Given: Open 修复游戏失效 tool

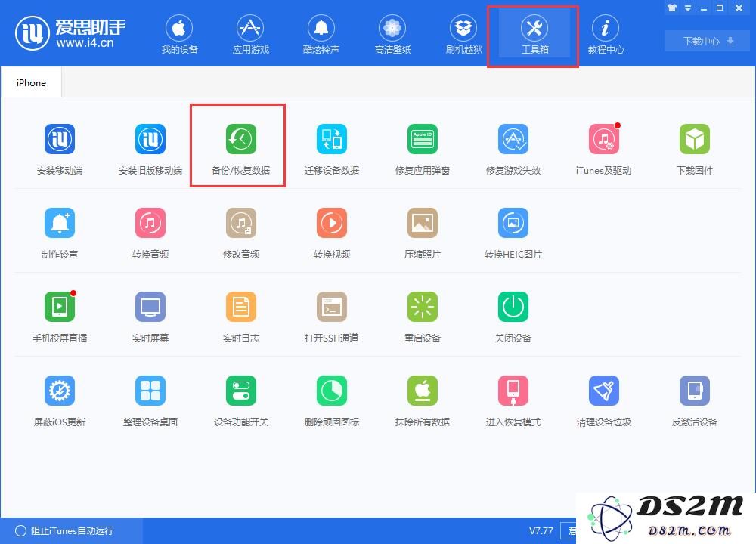Looking at the screenshot, I should [x=513, y=150].
